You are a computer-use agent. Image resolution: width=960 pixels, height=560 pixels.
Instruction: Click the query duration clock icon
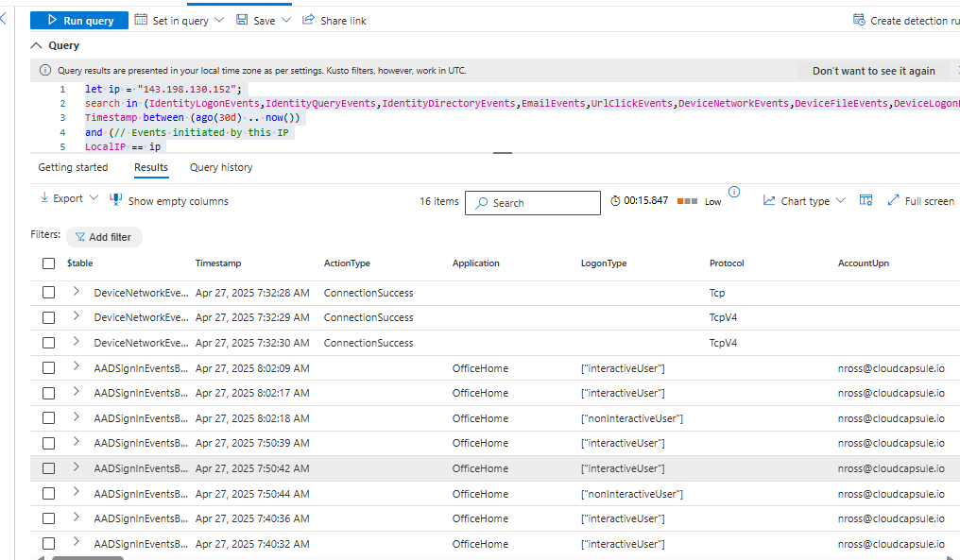(x=615, y=201)
